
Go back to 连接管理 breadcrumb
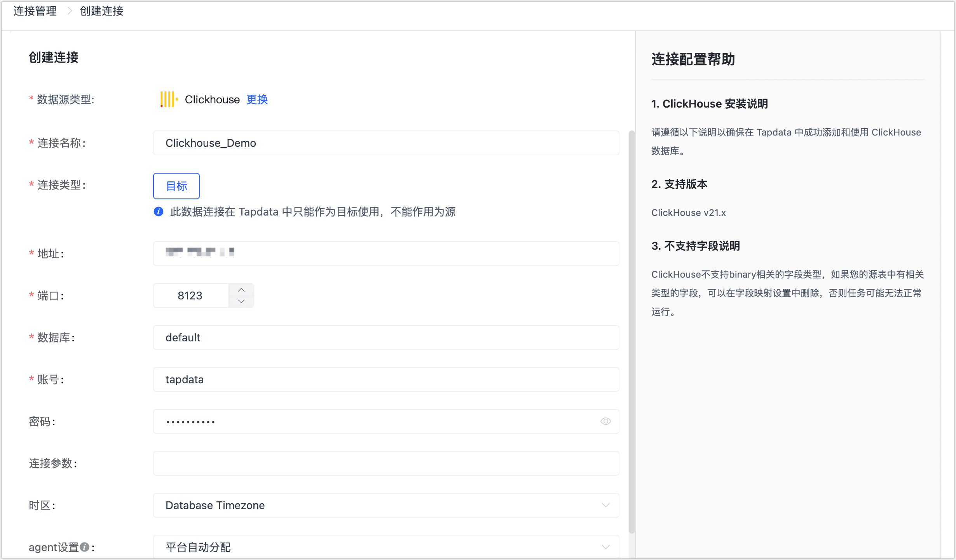coord(35,11)
